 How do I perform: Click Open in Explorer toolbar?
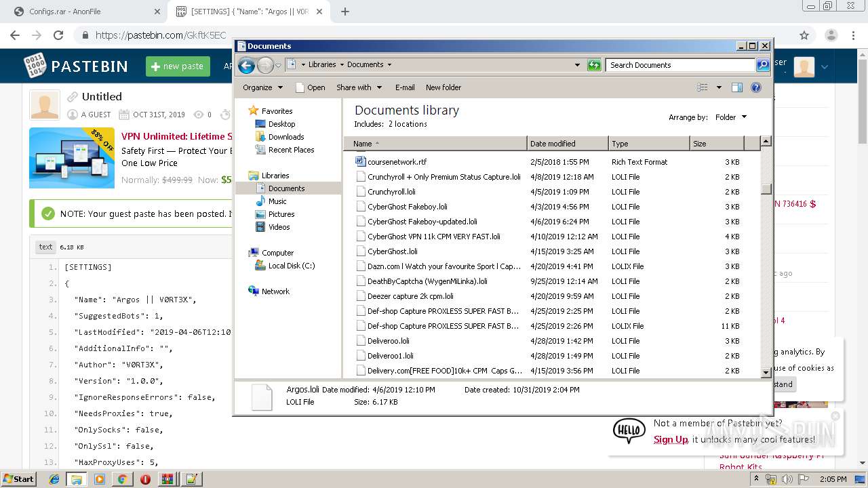click(311, 87)
